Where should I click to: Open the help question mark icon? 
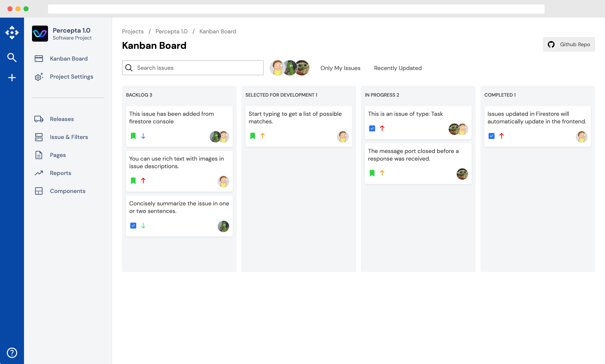(x=12, y=353)
